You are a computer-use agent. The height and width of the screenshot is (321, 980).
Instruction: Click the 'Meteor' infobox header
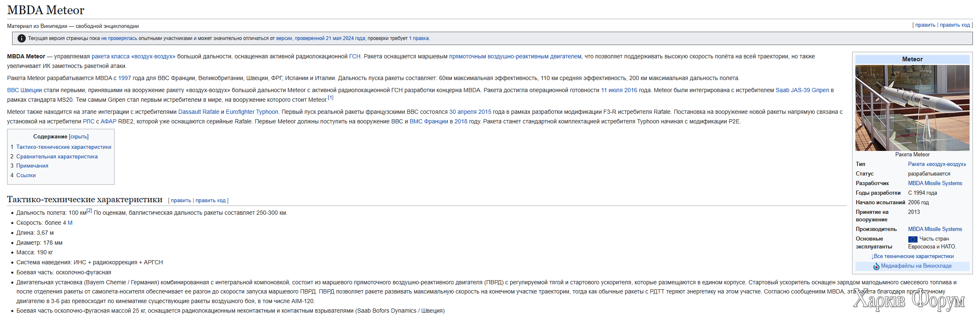[912, 59]
